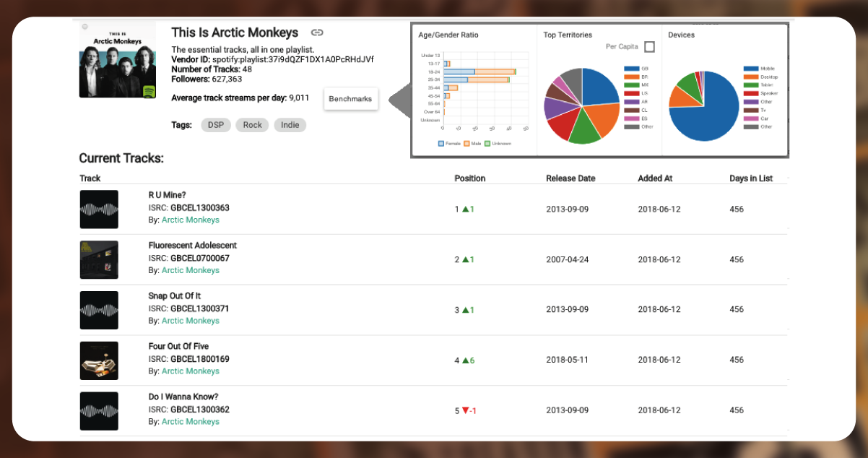868x458 pixels.
Task: Click the ISRC code GBCEL1800169
Action: 200,359
